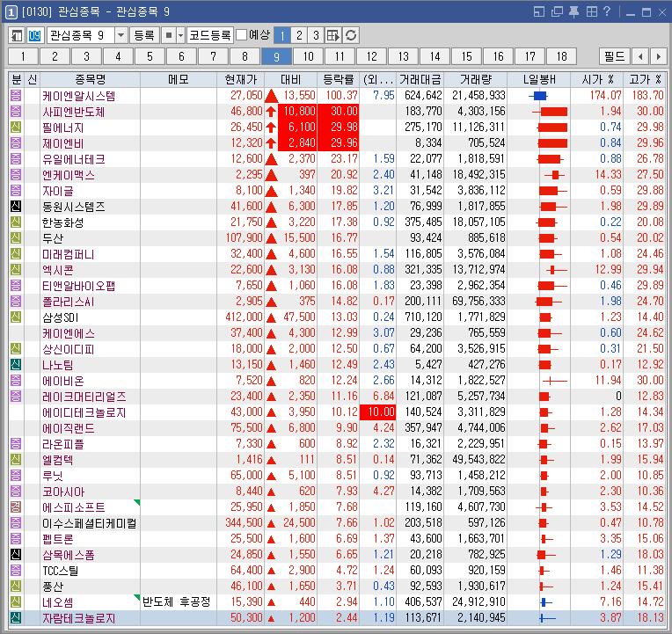Click the memo text 반도체 후공정

point(177,601)
